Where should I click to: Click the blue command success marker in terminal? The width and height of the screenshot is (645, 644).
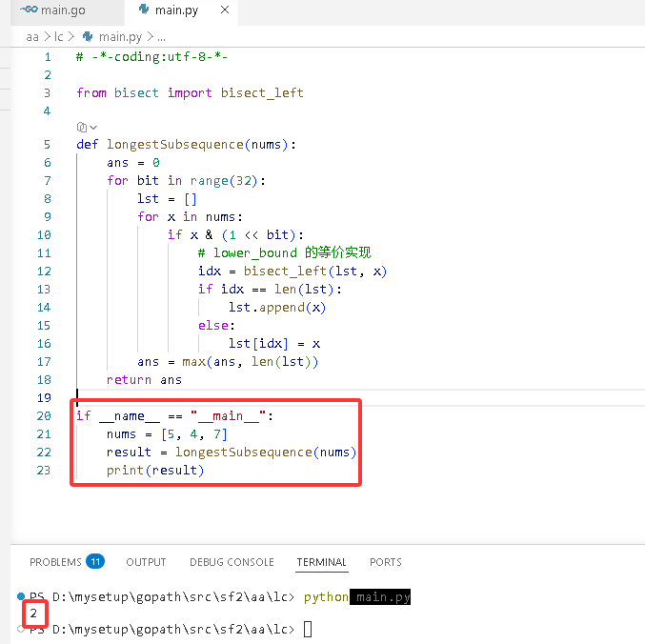point(21,595)
